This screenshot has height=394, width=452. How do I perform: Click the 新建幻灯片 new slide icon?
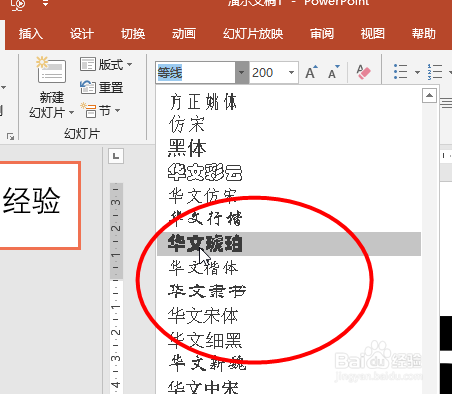point(51,70)
